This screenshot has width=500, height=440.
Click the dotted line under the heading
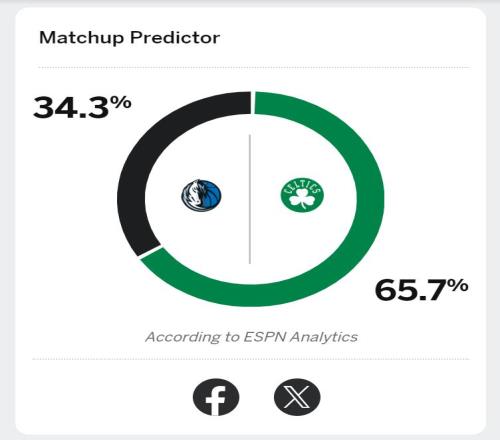pos(254,67)
